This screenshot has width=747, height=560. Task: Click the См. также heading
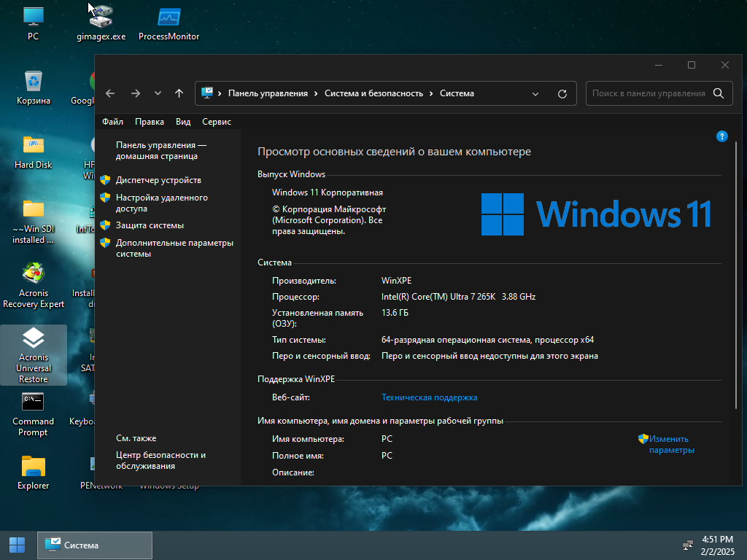(x=136, y=438)
